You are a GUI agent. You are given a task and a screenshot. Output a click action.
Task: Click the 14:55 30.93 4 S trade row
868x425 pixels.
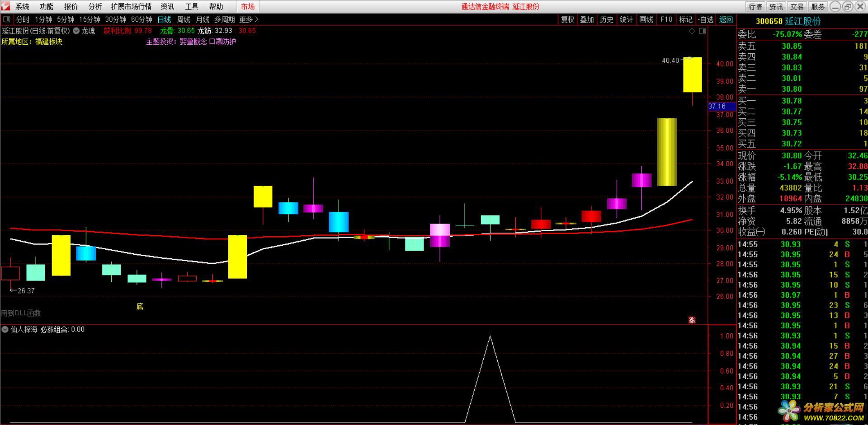point(802,244)
